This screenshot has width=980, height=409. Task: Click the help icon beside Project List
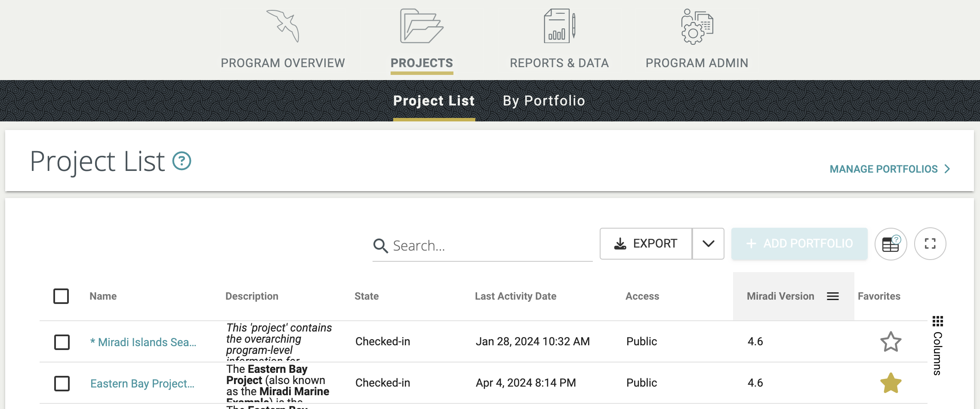coord(182,161)
